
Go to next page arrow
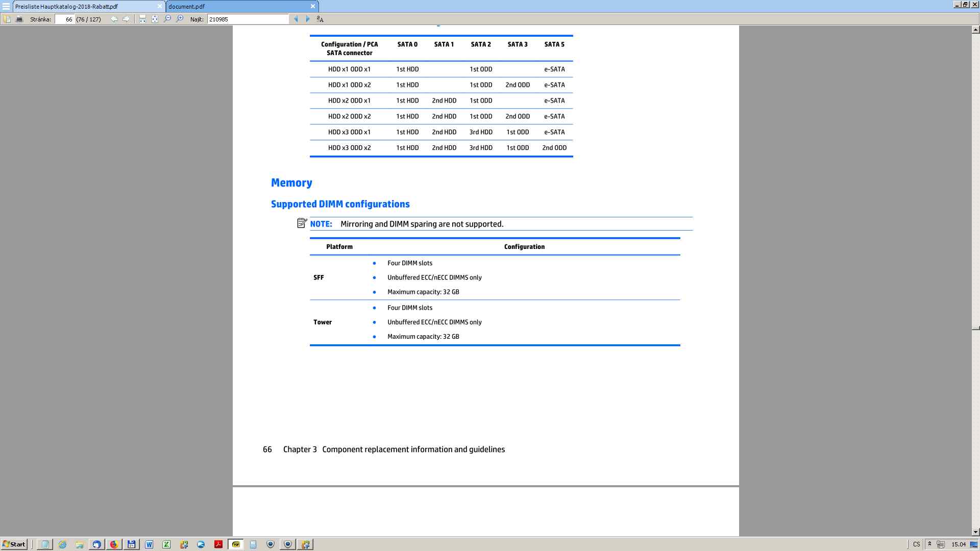click(x=126, y=19)
